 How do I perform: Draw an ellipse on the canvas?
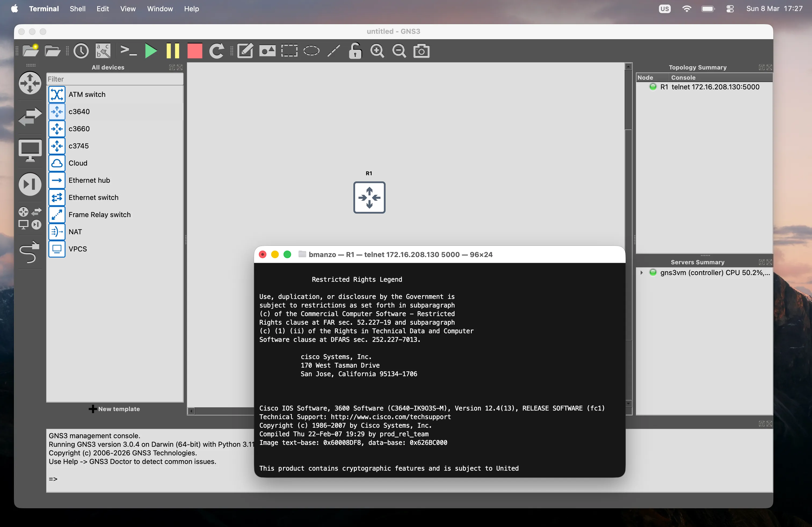[311, 51]
